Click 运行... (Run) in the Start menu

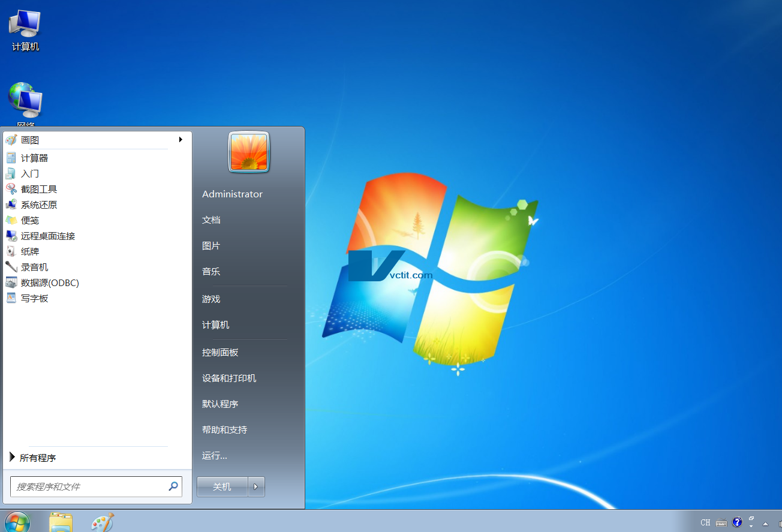215,455
